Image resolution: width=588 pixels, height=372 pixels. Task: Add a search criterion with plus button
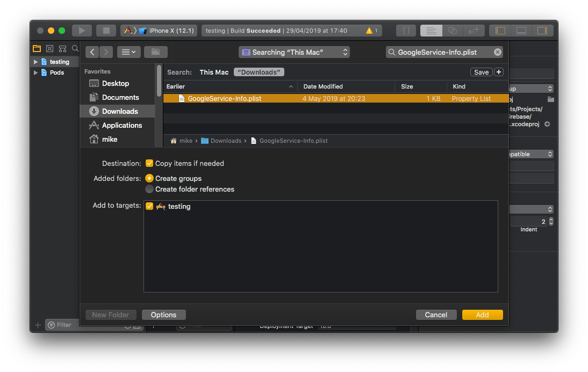coord(499,72)
